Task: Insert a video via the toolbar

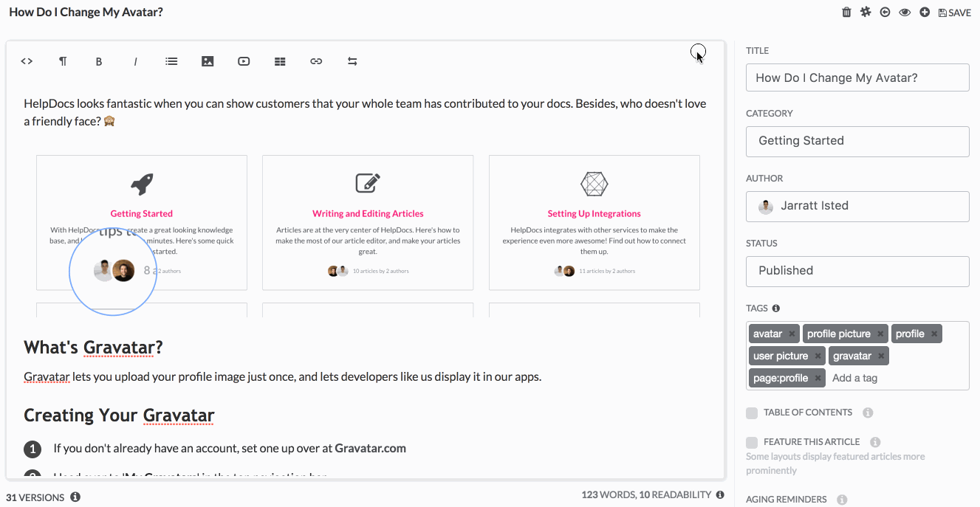Action: point(244,61)
